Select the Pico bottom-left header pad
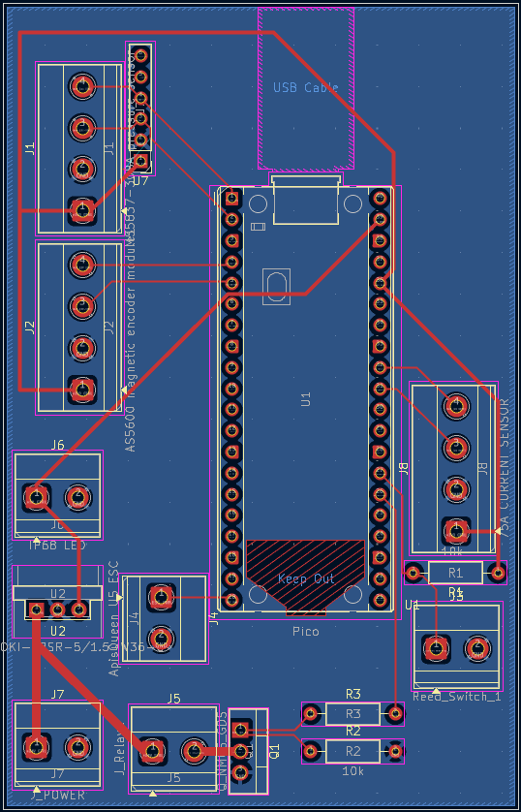The width and height of the screenshot is (521, 812). pos(232,600)
